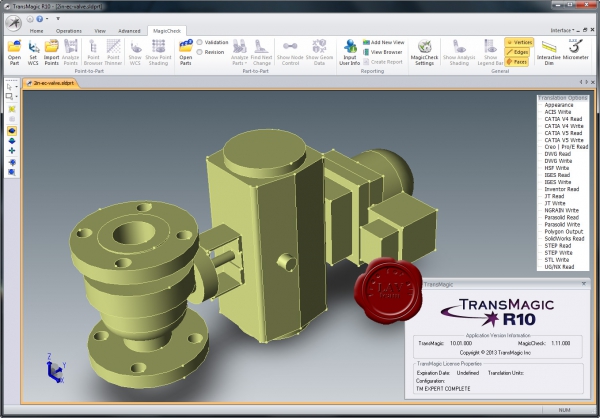Screen dimensions: 600x418
Task: Select the Validation radio button
Action: click(199, 42)
